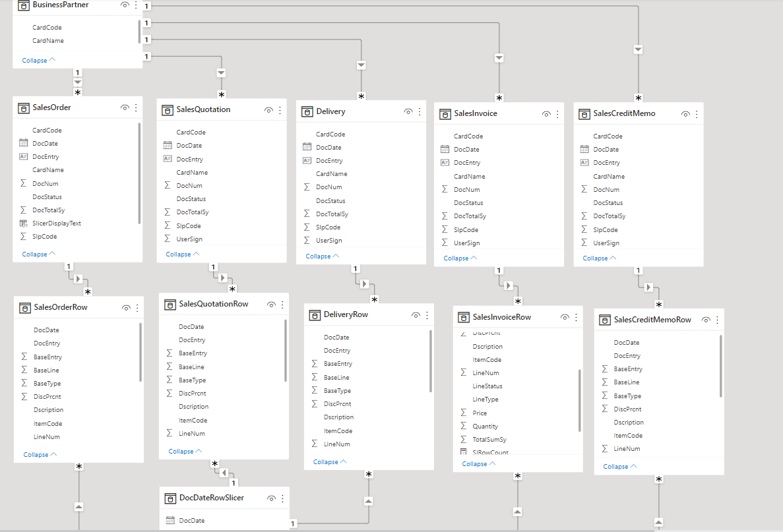Toggle visibility eye on SalesInvoice table

pyautogui.click(x=546, y=114)
